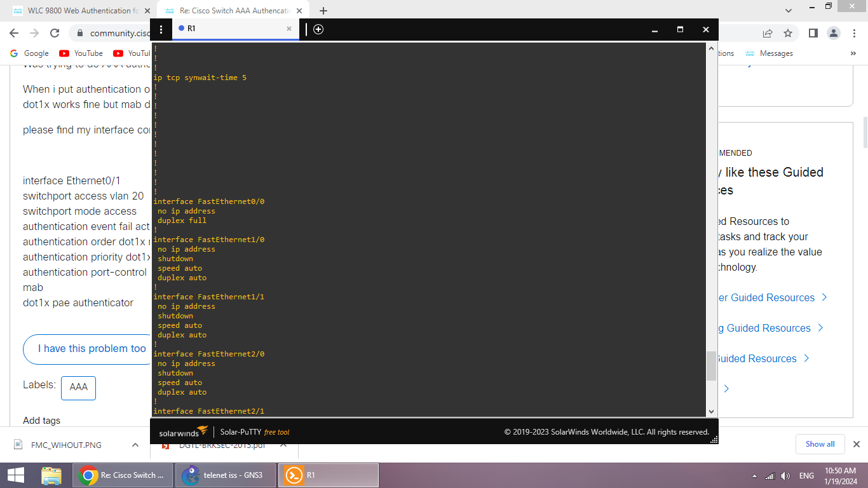Click the Chrome reload page icon
868x488 pixels.
coord(55,33)
